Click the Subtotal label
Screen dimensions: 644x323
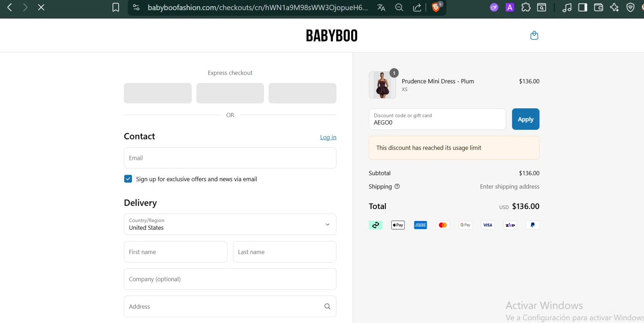pyautogui.click(x=380, y=173)
